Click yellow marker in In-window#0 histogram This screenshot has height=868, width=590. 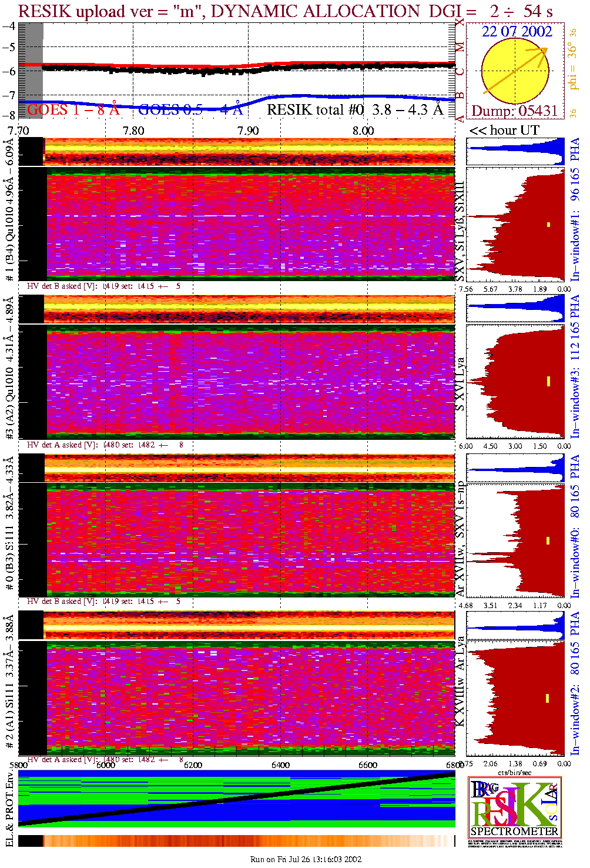[548, 540]
